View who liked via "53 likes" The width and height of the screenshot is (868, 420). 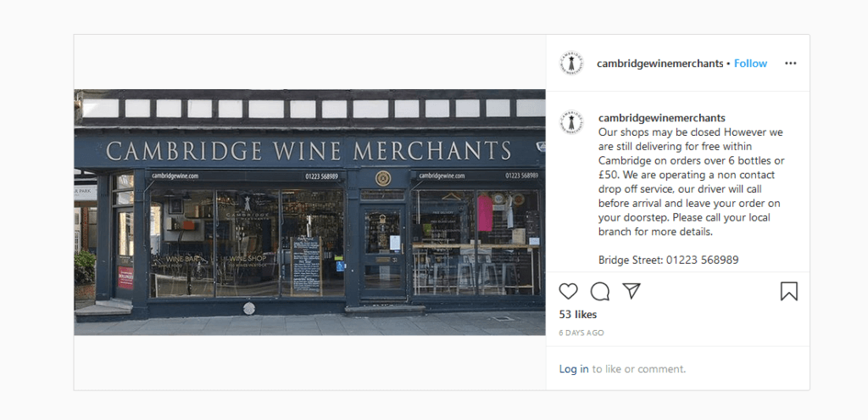(578, 315)
